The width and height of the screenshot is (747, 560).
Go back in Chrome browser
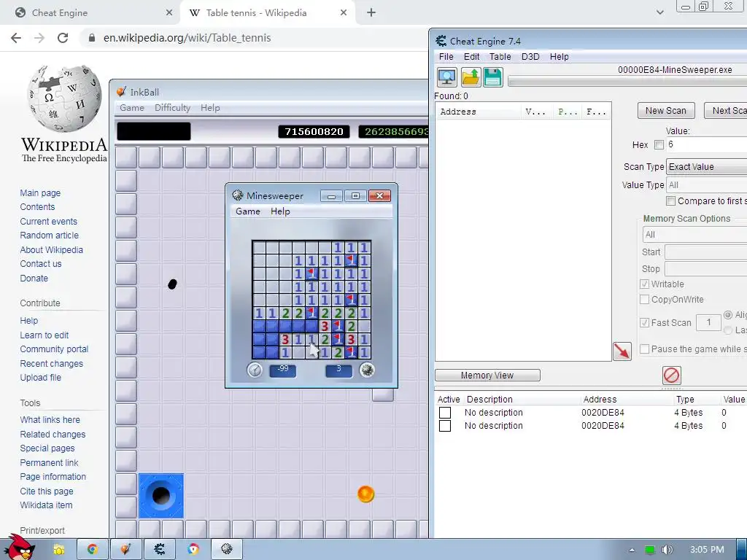pyautogui.click(x=16, y=38)
